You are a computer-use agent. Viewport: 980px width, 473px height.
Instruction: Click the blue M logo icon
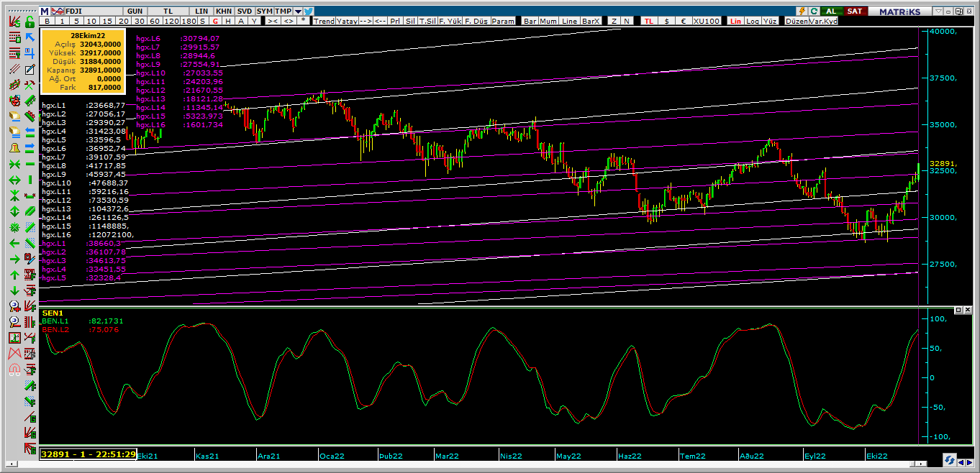pos(44,11)
